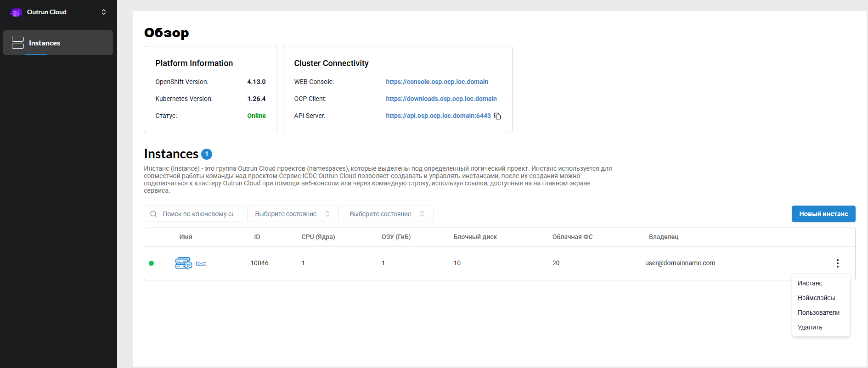Open the OCP Client downloads link

[x=441, y=99]
